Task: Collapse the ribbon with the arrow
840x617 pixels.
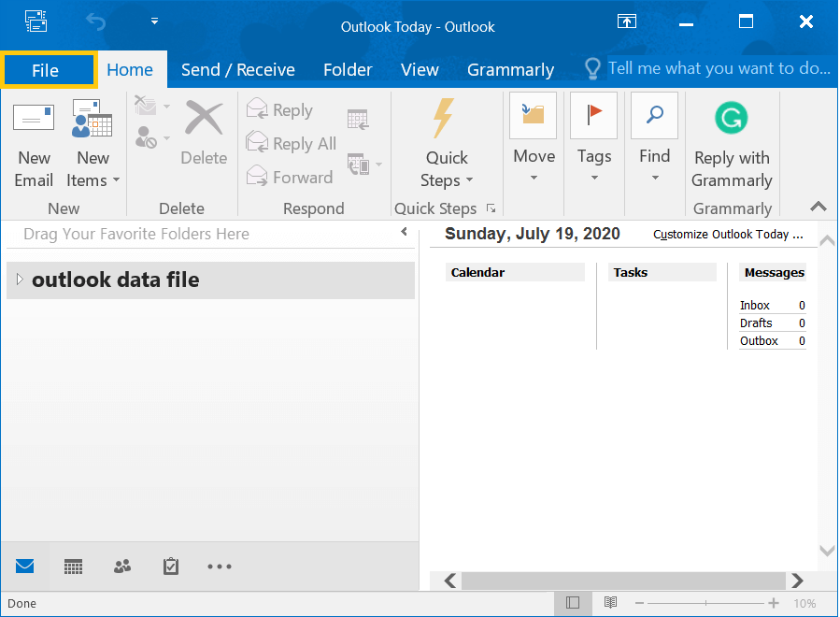Action: pos(818,207)
